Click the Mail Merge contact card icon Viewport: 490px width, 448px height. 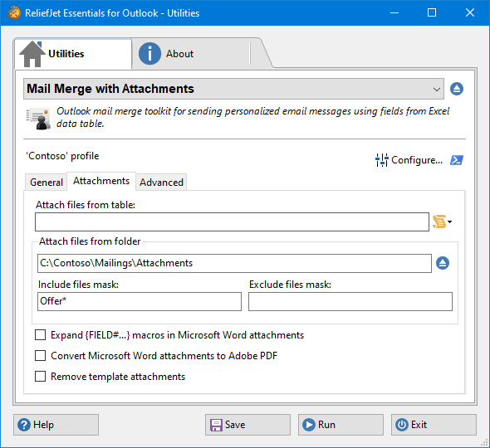tap(38, 119)
